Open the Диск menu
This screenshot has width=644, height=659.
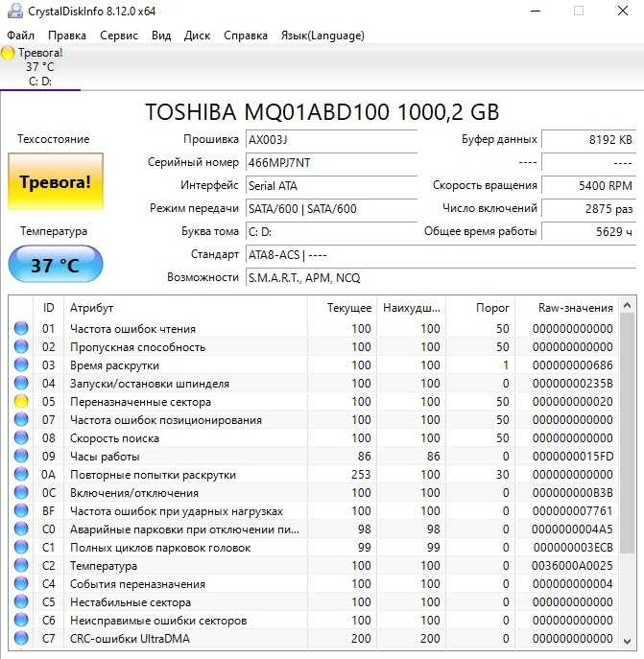[197, 35]
